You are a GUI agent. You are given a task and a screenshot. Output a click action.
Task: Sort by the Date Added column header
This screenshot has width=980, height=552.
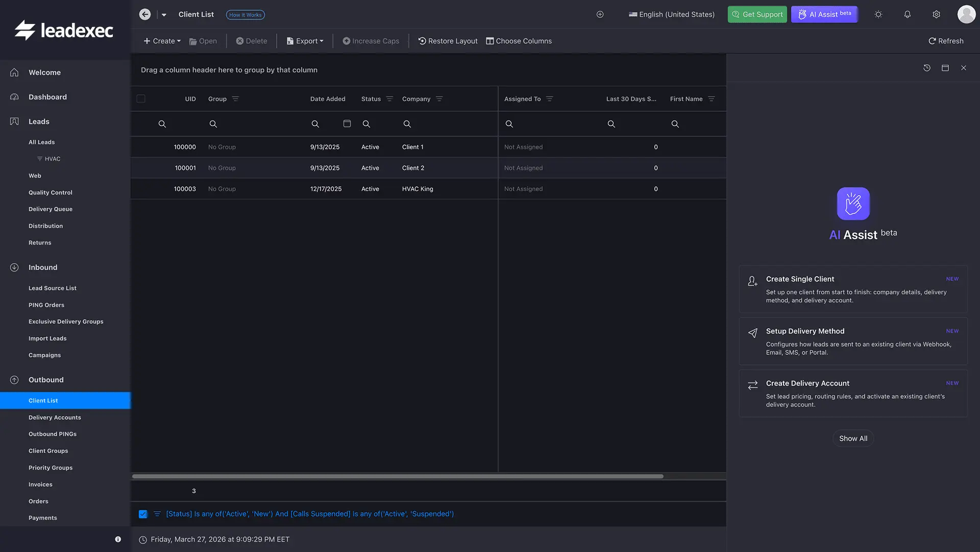(x=328, y=99)
